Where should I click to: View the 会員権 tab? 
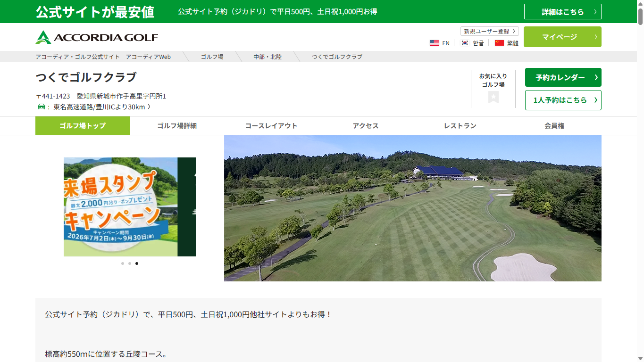tap(554, 126)
